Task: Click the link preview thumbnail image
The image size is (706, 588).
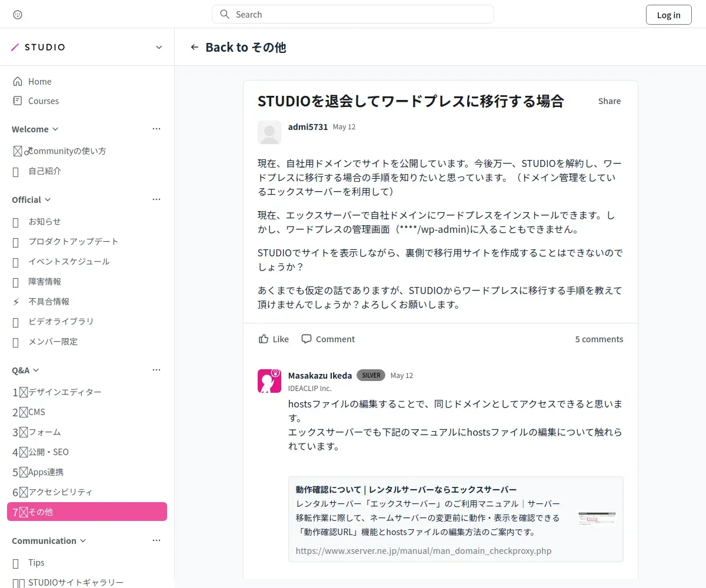Action: [x=597, y=519]
